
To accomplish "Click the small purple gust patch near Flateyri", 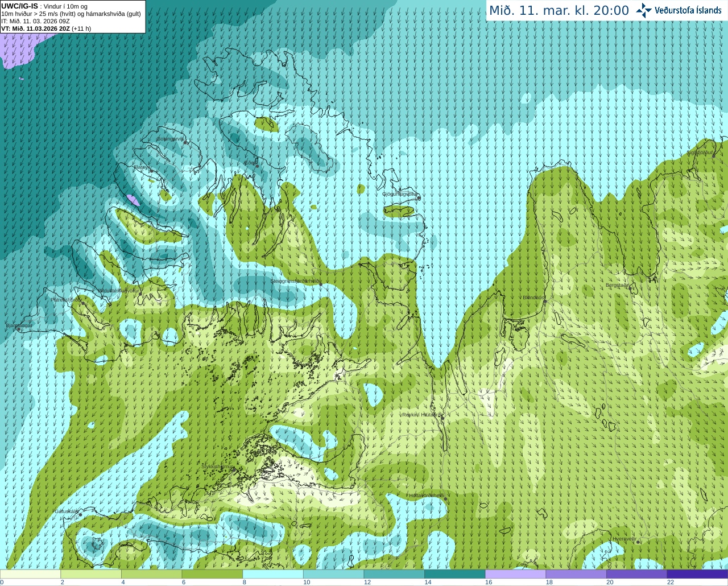I will click(133, 200).
